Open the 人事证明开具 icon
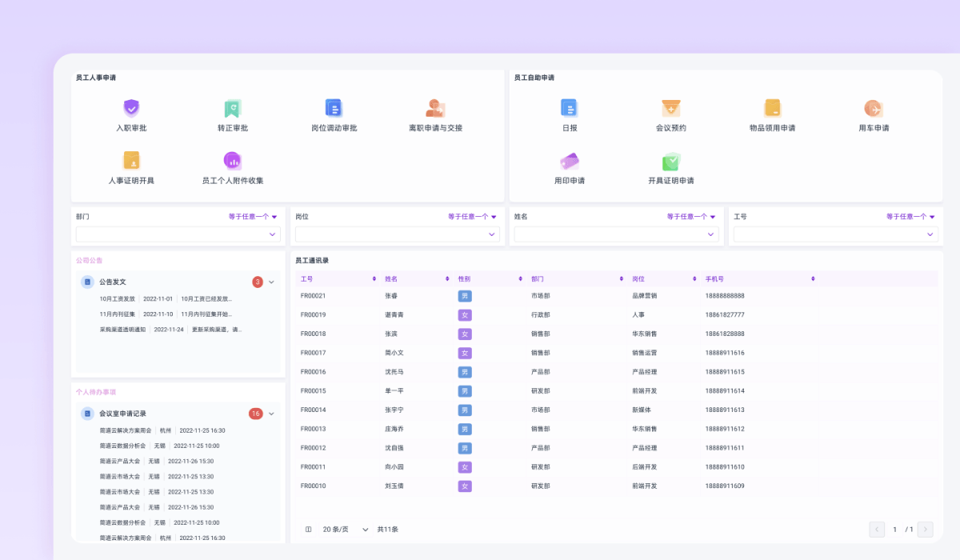The image size is (960, 560). [x=131, y=161]
